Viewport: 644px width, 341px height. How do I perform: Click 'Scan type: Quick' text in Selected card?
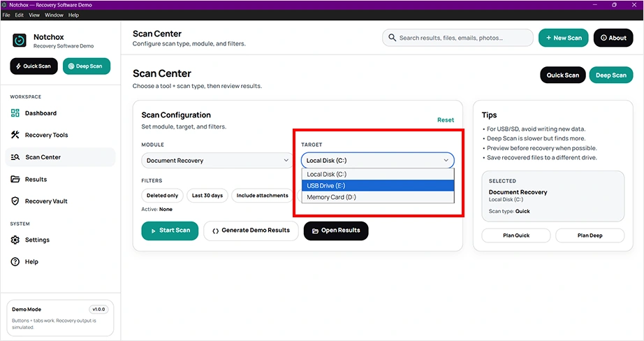tap(509, 211)
